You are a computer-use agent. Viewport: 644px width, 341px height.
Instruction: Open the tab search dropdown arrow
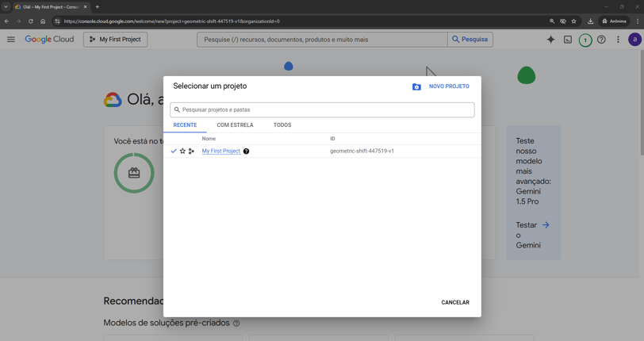pos(6,7)
